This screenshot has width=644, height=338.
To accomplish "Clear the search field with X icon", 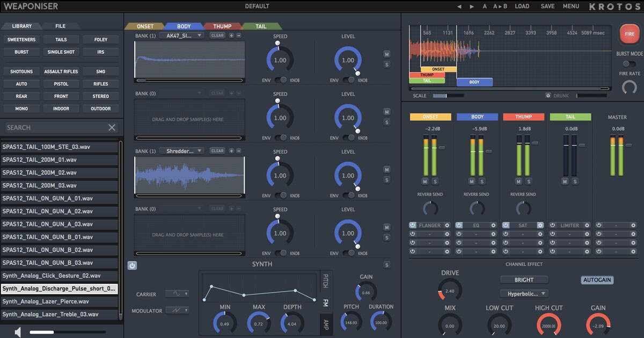I will click(x=112, y=127).
